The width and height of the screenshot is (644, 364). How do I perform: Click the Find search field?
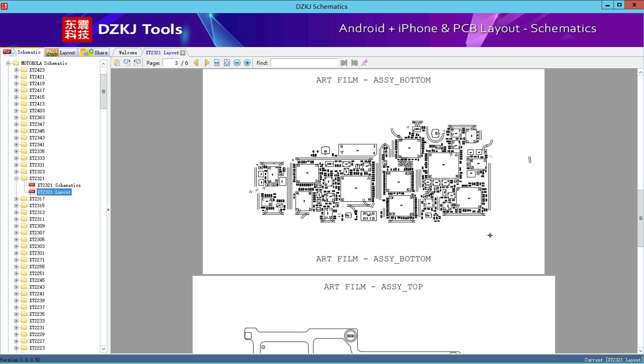tap(304, 63)
